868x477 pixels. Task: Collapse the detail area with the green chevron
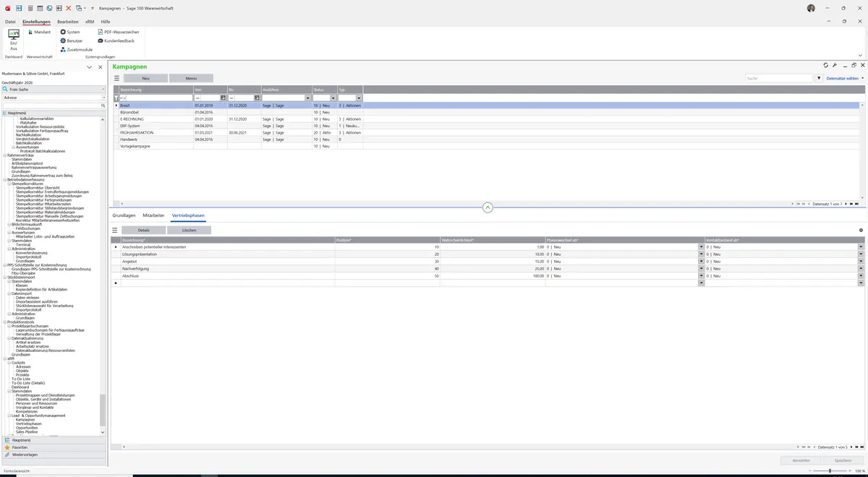tap(488, 207)
